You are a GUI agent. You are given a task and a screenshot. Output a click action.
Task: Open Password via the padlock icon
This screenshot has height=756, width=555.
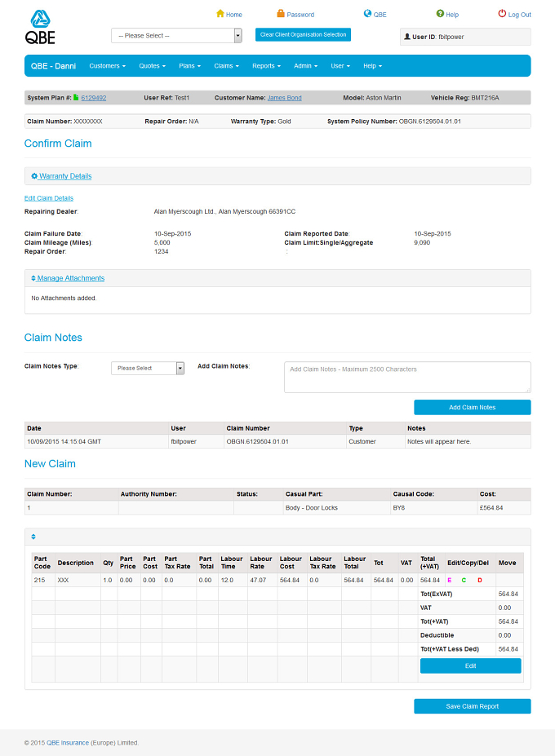281,14
